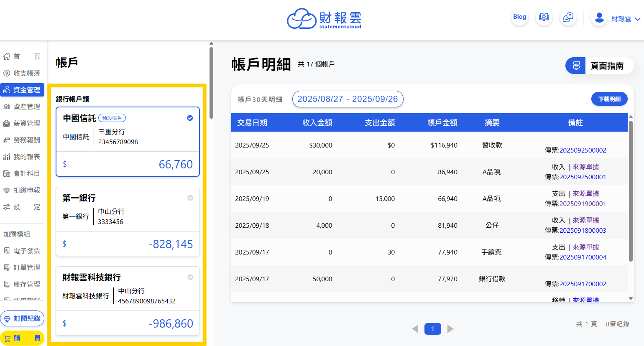Select the 第一銀行 account checkmark
The width and height of the screenshot is (644, 346).
pyautogui.click(x=190, y=198)
